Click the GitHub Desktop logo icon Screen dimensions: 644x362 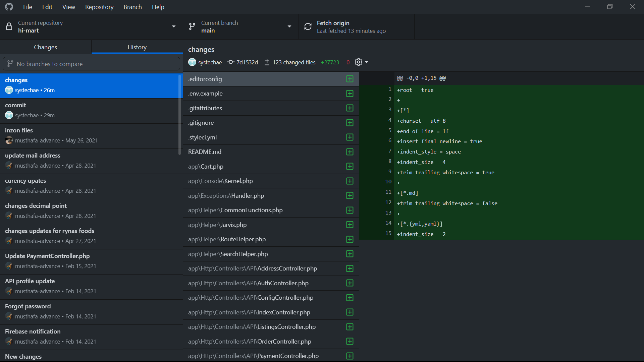9,6
